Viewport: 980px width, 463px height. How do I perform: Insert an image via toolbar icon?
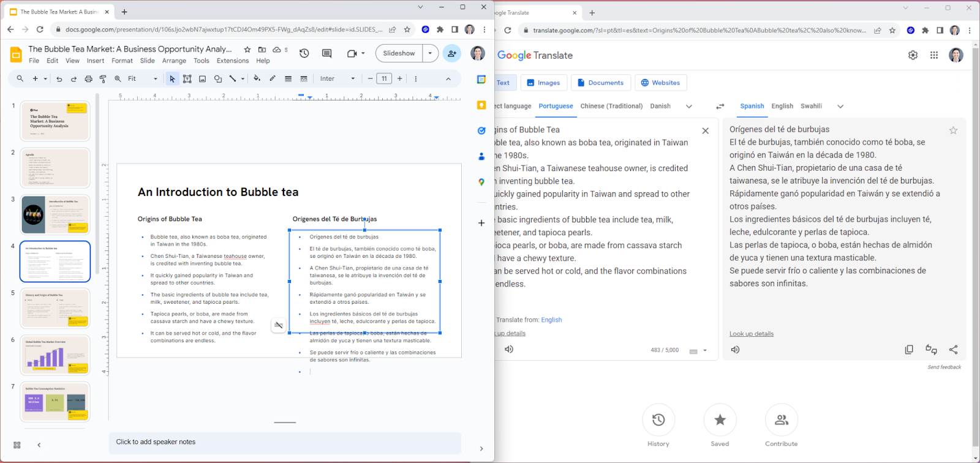point(203,78)
